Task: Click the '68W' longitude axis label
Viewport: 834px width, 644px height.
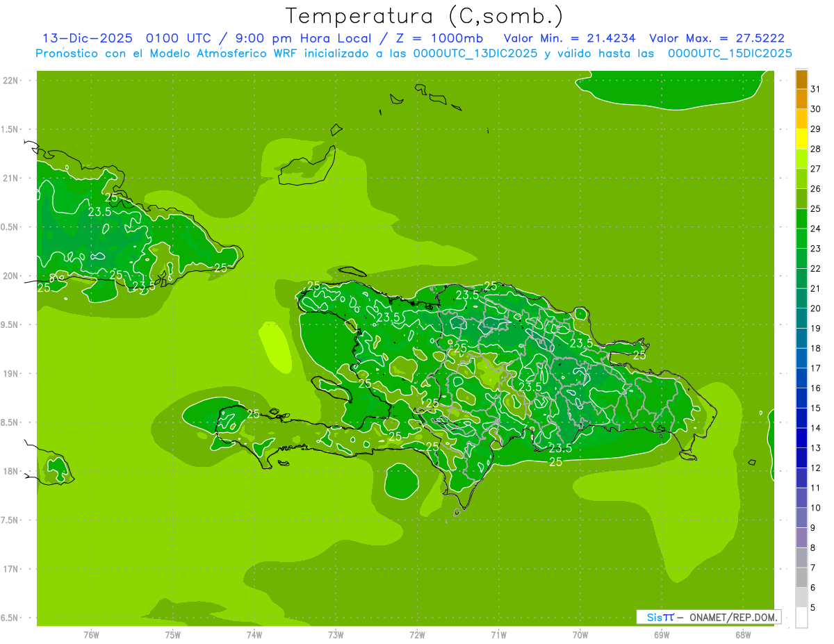Action: (743, 635)
